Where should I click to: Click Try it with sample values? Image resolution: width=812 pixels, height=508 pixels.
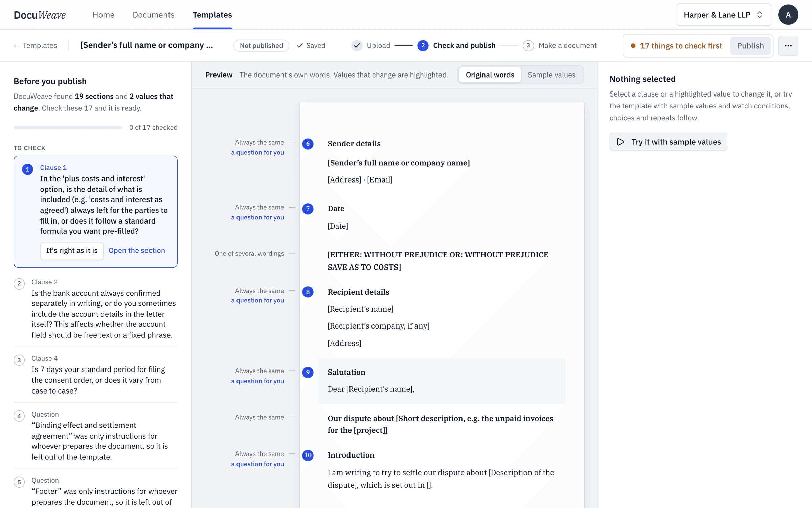[668, 142]
